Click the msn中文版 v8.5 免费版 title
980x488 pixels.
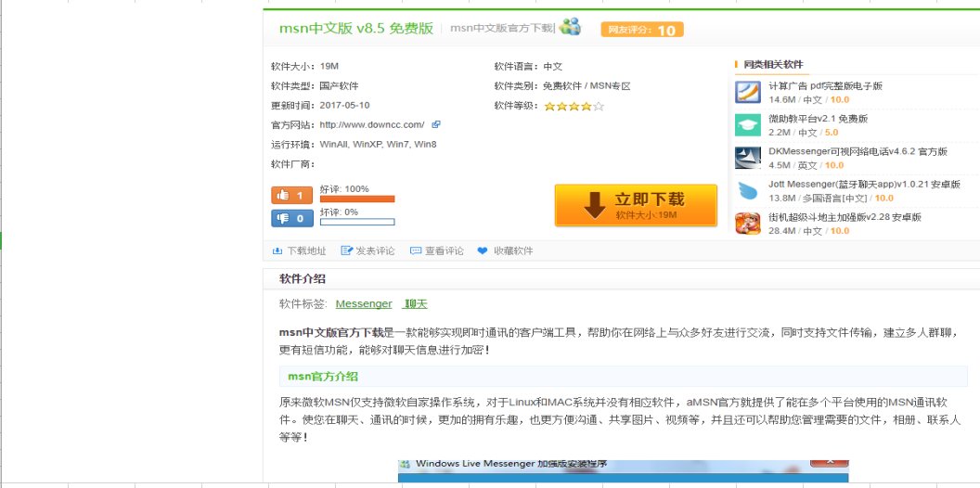tap(356, 29)
